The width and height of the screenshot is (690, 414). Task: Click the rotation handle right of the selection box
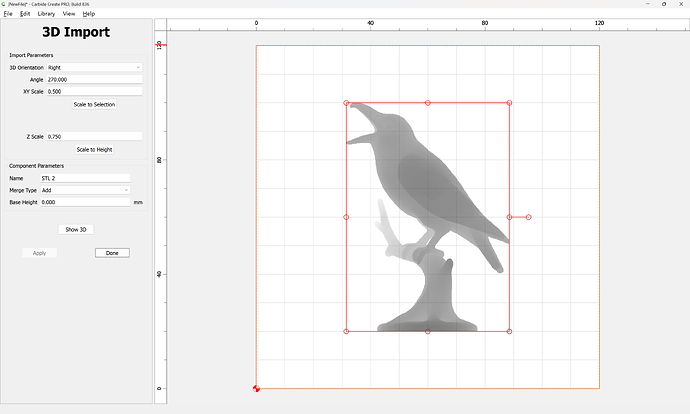(x=528, y=217)
